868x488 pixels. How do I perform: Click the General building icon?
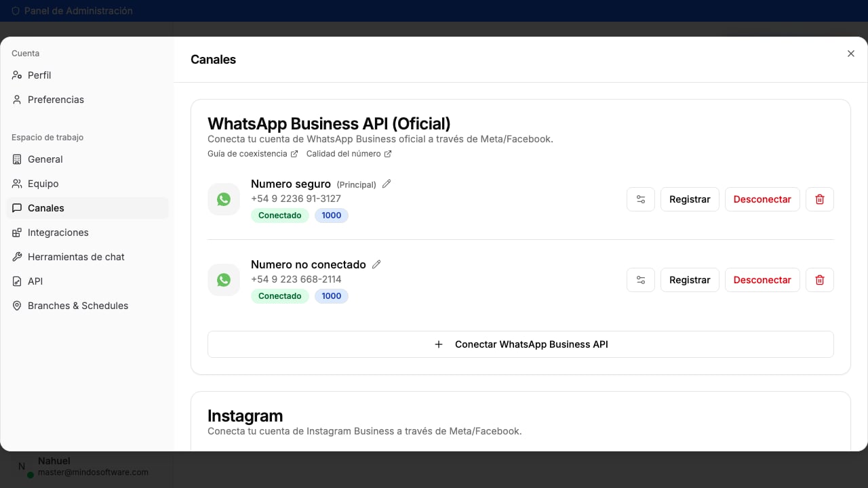click(17, 159)
